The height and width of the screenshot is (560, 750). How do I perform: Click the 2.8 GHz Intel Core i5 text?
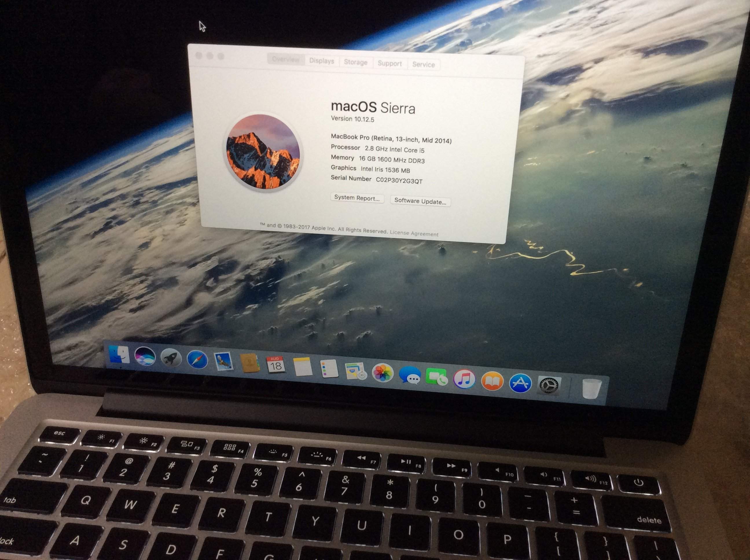[x=395, y=149]
